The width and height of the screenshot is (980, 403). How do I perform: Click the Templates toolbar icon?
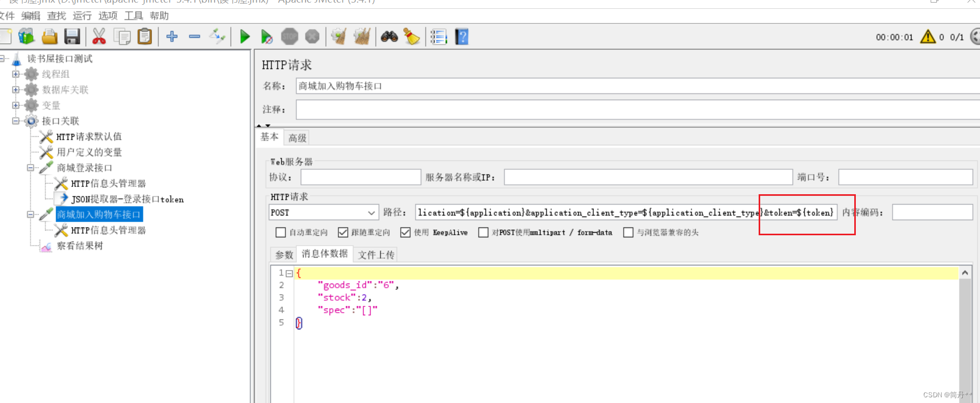click(26, 36)
